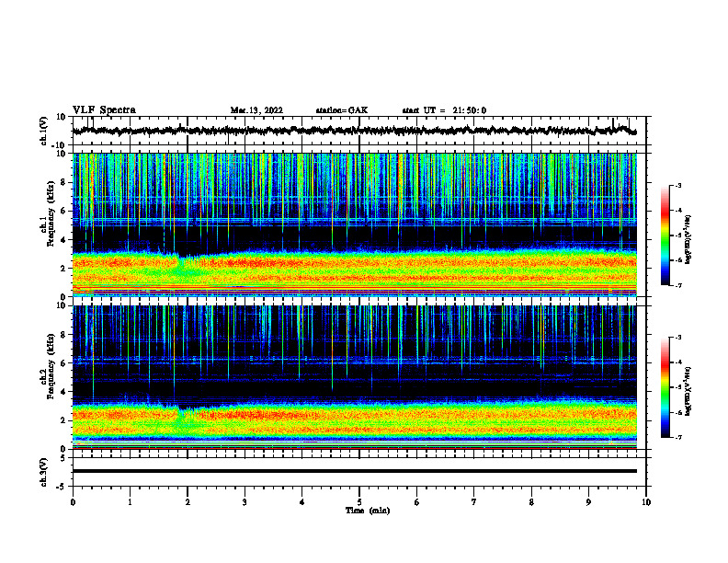Image resolution: width=728 pixels, height=563 pixels.
Task: Click the ch.2 spectrogram chorus band near 2 kHz
Action: [x=355, y=419]
